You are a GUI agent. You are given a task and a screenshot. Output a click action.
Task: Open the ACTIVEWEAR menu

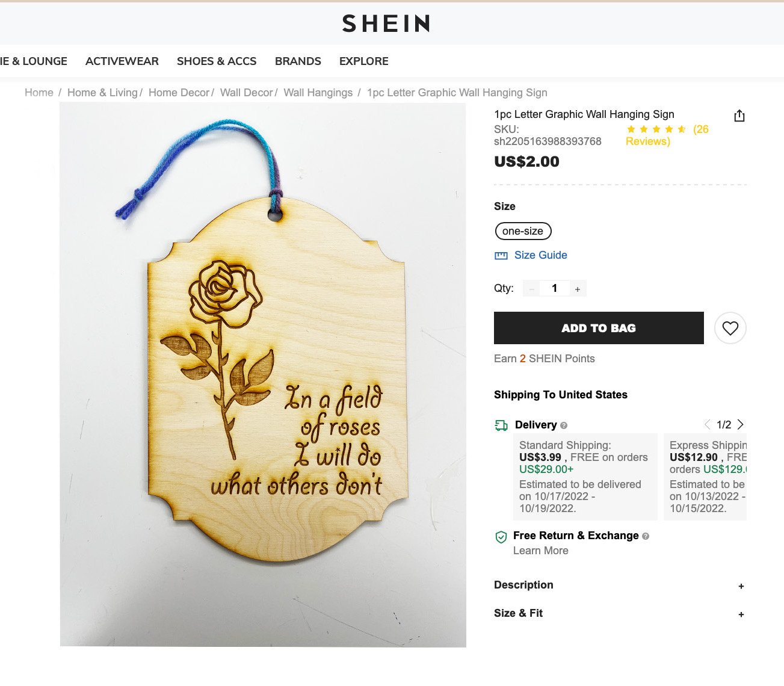pyautogui.click(x=122, y=61)
